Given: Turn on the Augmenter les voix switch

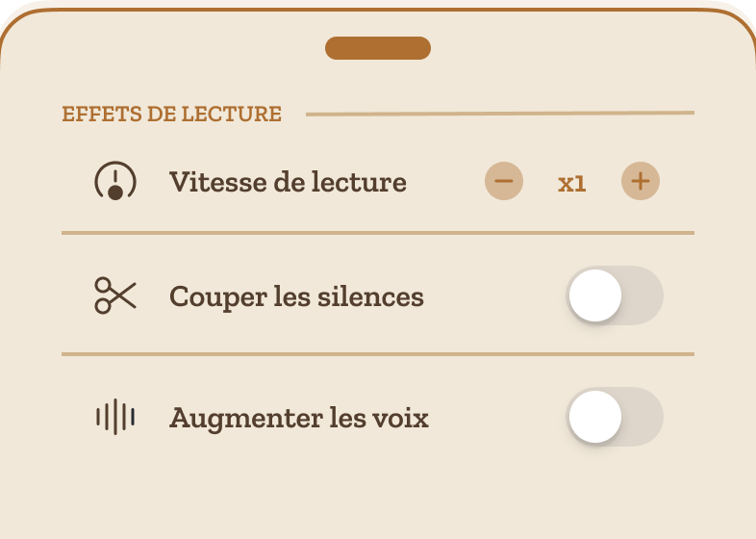Looking at the screenshot, I should coord(615,417).
